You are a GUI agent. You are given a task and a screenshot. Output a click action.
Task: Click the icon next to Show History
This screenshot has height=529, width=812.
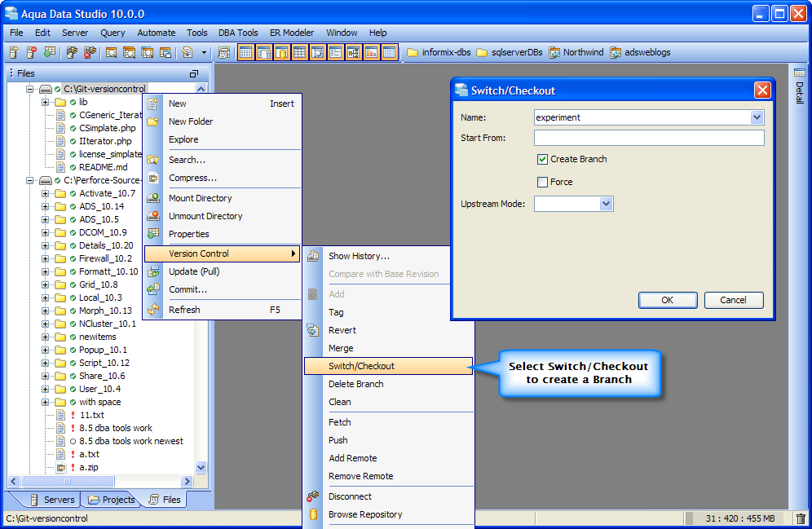(313, 256)
